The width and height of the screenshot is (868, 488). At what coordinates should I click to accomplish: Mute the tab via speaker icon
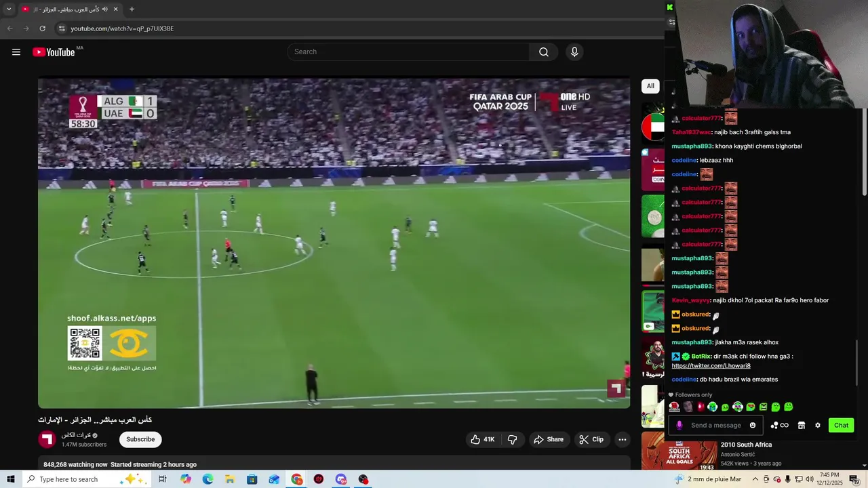click(104, 9)
